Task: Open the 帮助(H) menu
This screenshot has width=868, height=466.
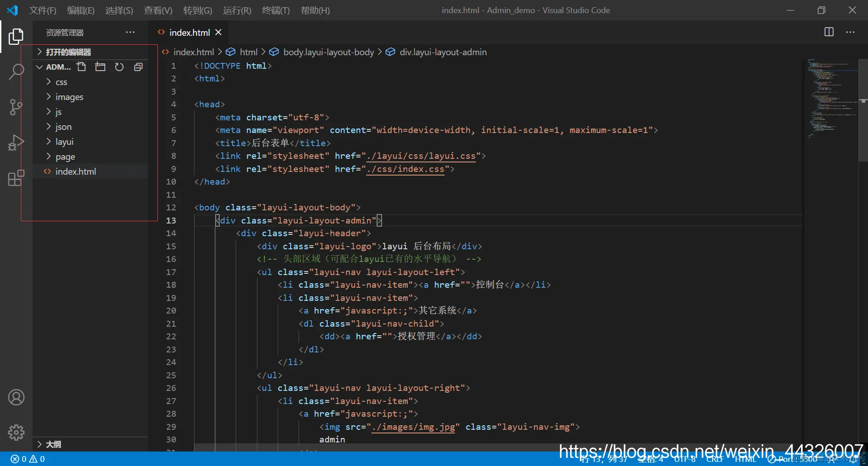Action: pyautogui.click(x=315, y=10)
